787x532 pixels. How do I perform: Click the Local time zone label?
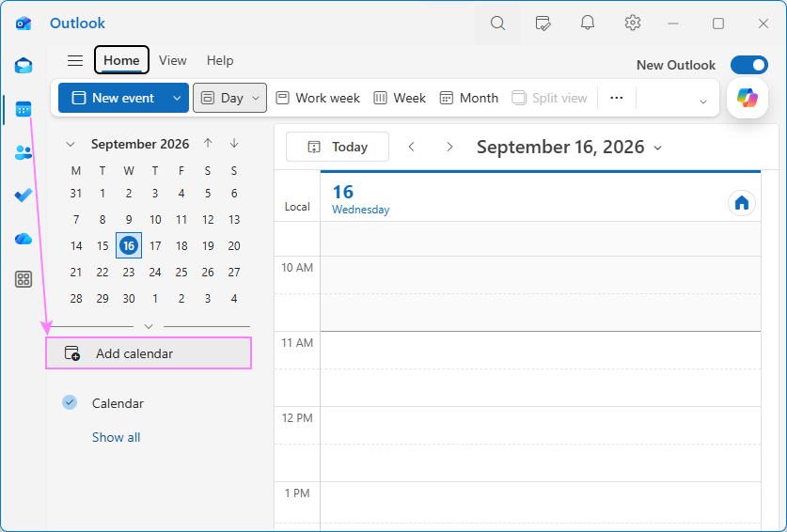click(297, 207)
